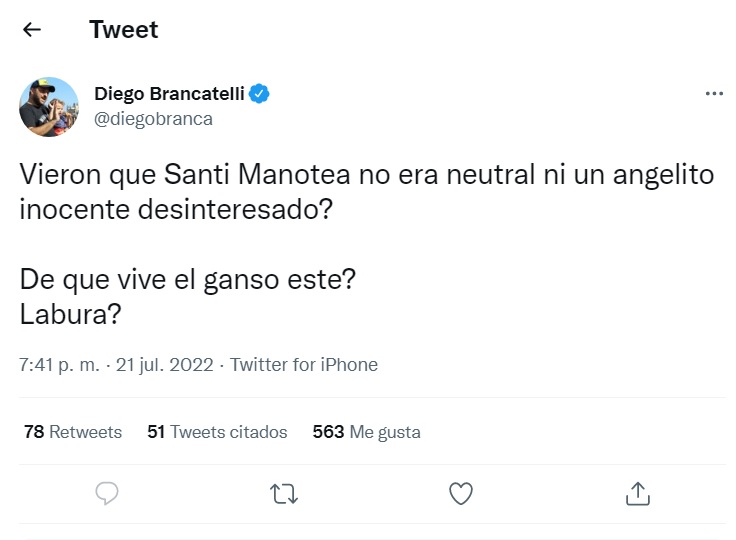Click the 7:41 p. m. timestamp
The height and width of the screenshot is (540, 736).
(x=59, y=365)
